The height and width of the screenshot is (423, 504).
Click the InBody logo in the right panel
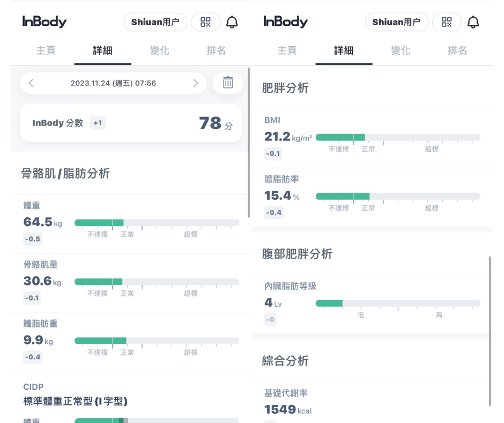pyautogui.click(x=286, y=22)
